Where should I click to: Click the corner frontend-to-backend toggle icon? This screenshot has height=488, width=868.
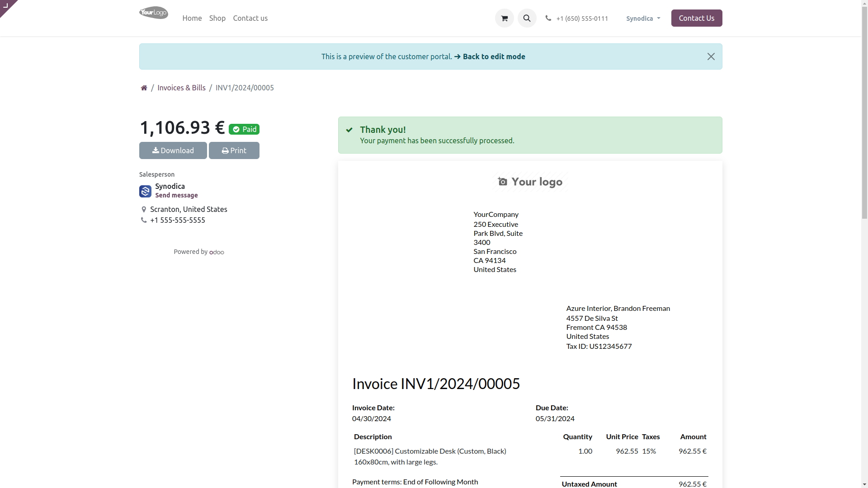coord(6,5)
